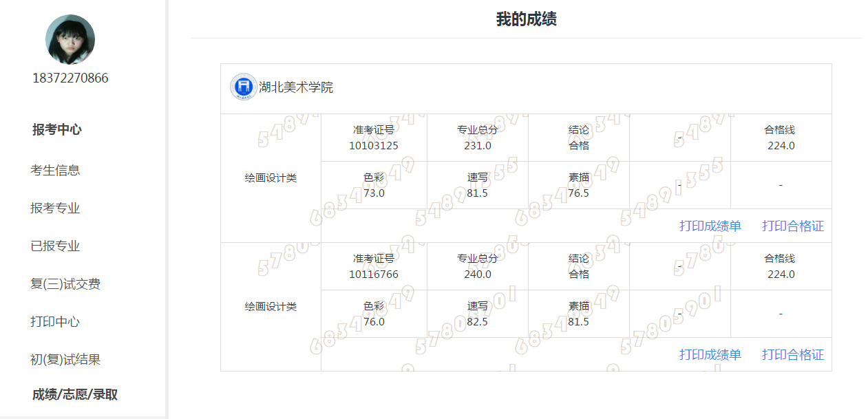
Task: Go to 报考专业 in the sidebar
Action: (x=55, y=208)
